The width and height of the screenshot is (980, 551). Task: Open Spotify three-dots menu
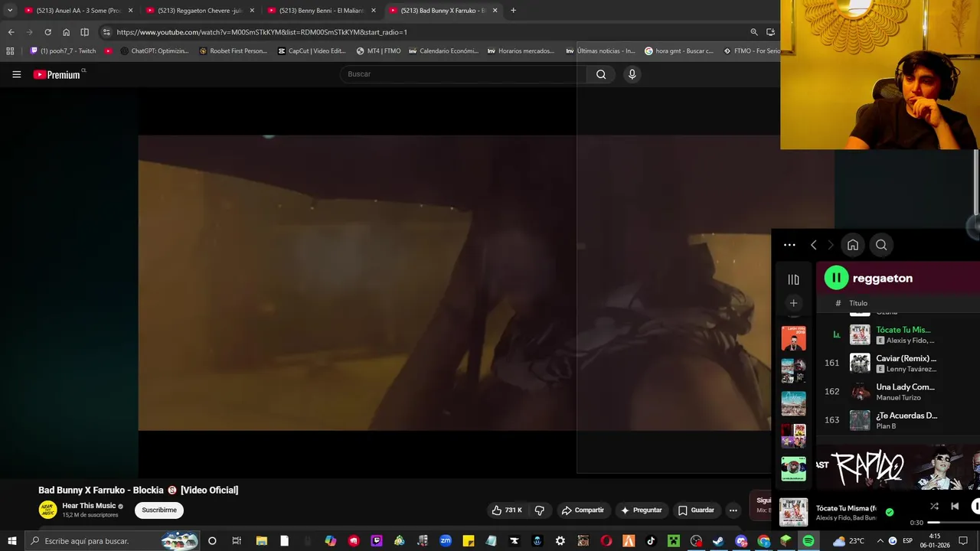pyautogui.click(x=789, y=245)
